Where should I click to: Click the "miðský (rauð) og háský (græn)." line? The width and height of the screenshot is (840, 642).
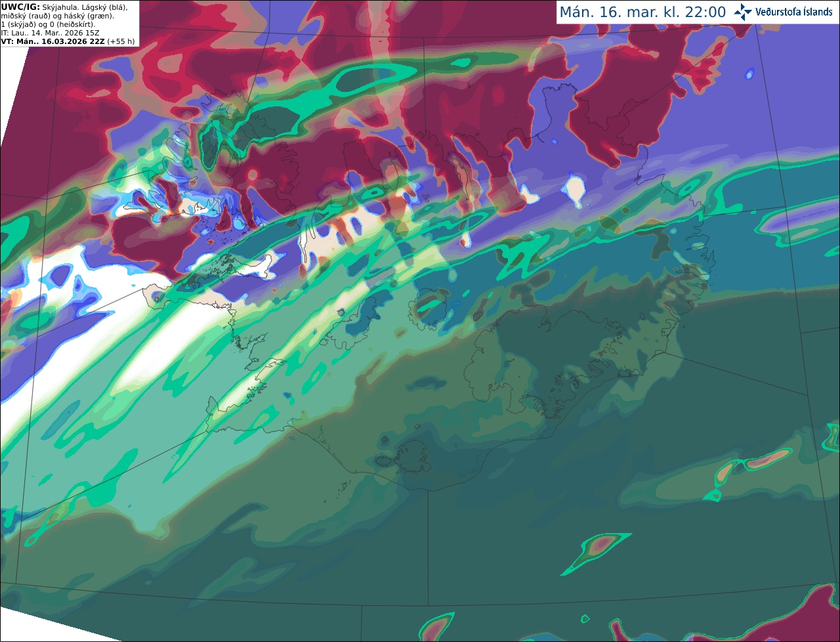click(x=57, y=16)
